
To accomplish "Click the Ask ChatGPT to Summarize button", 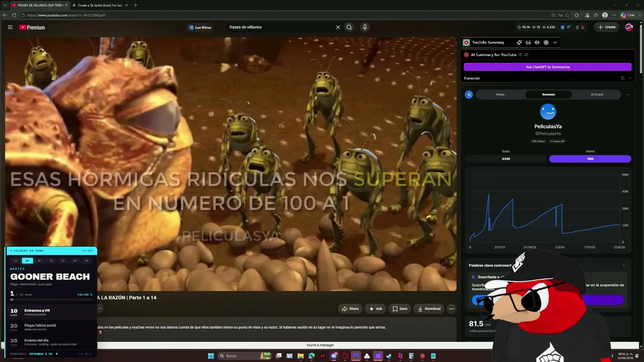I will [547, 67].
